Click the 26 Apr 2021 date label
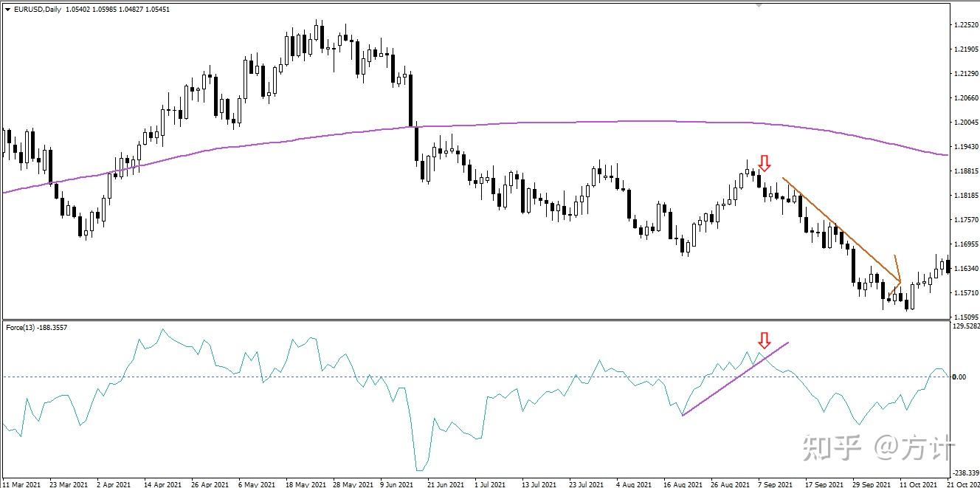This screenshot has height=488, width=980. pos(210,484)
